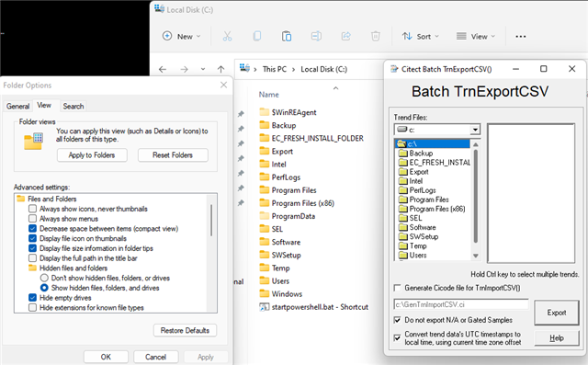Toggle Always show icons, never thumbnails
Image resolution: width=588 pixels, height=365 pixels.
(x=33, y=209)
